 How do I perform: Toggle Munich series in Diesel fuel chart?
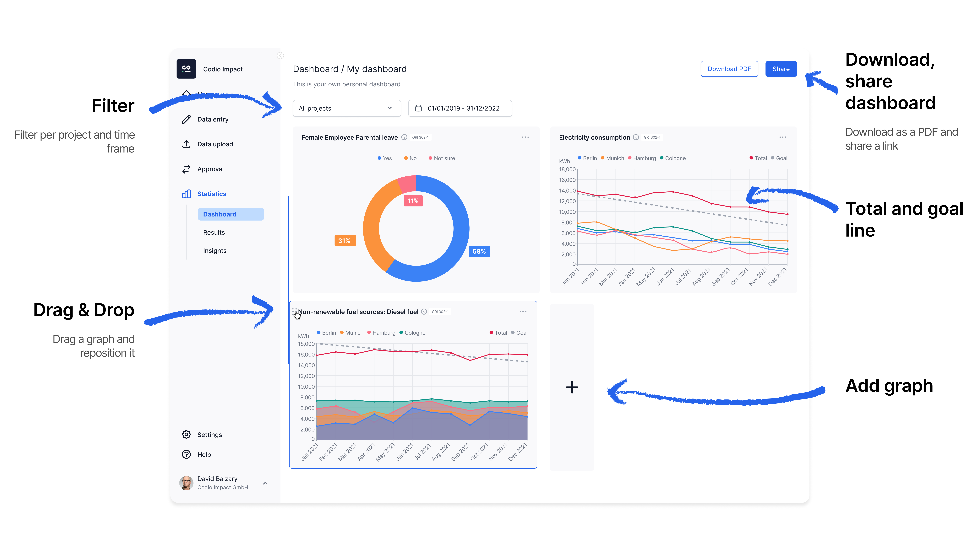(351, 333)
